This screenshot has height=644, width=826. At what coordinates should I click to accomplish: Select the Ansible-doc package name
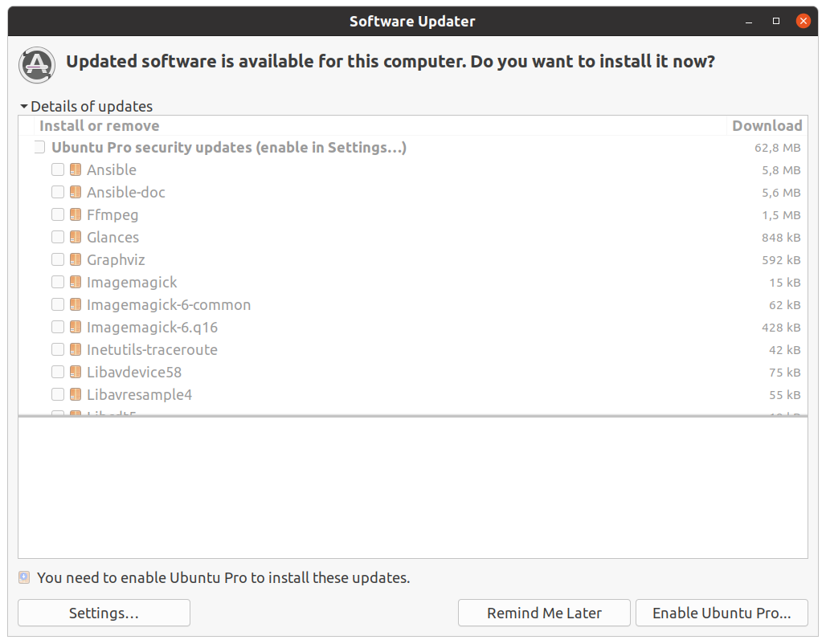click(x=126, y=192)
